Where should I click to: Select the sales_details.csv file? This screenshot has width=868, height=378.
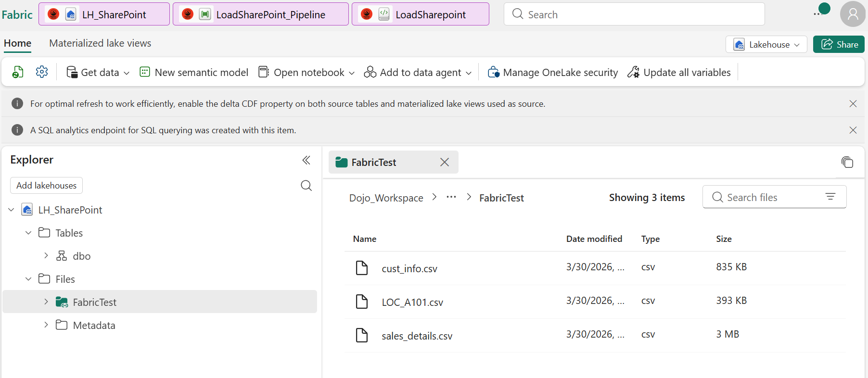(417, 336)
